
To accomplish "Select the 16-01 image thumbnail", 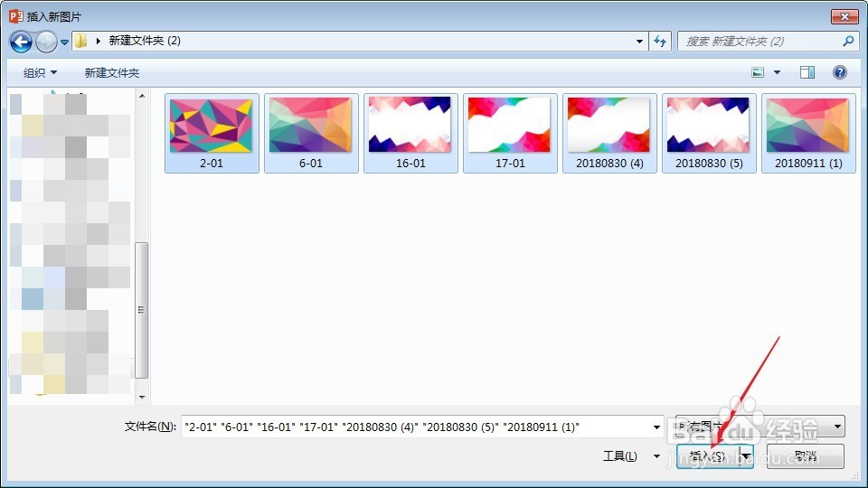I will tap(410, 134).
